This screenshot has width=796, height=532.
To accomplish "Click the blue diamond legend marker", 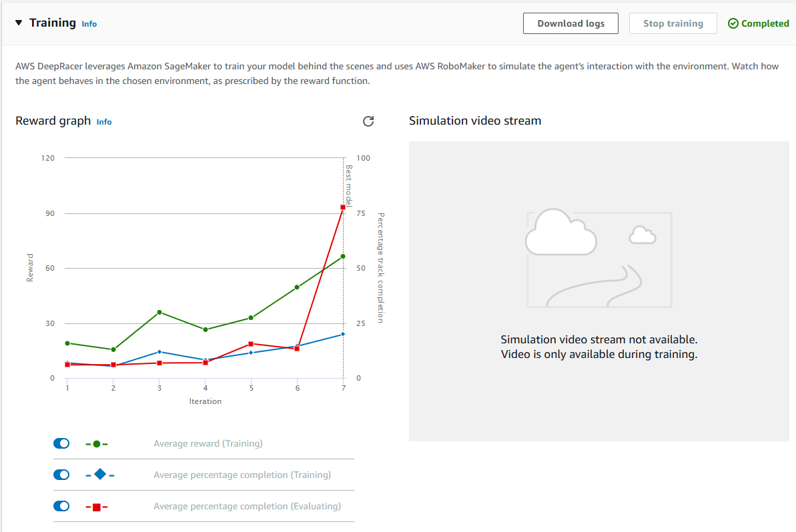I will point(100,475).
